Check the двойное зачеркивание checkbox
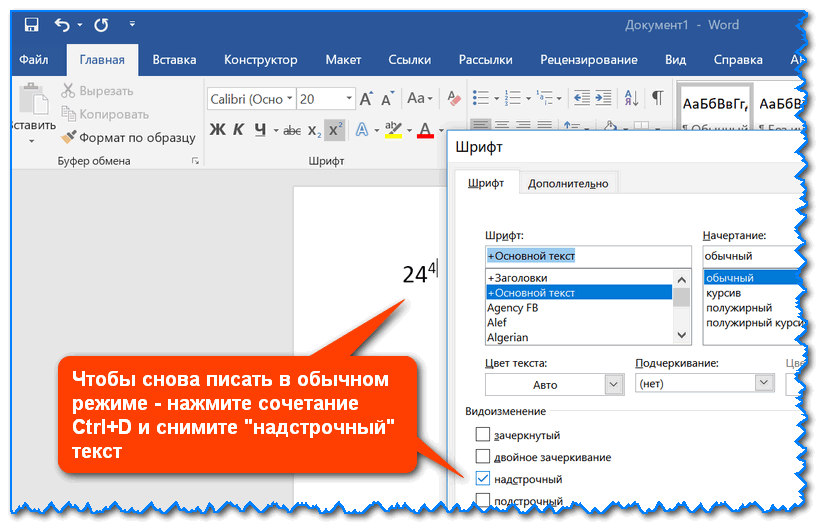The width and height of the screenshot is (825, 531). [483, 457]
